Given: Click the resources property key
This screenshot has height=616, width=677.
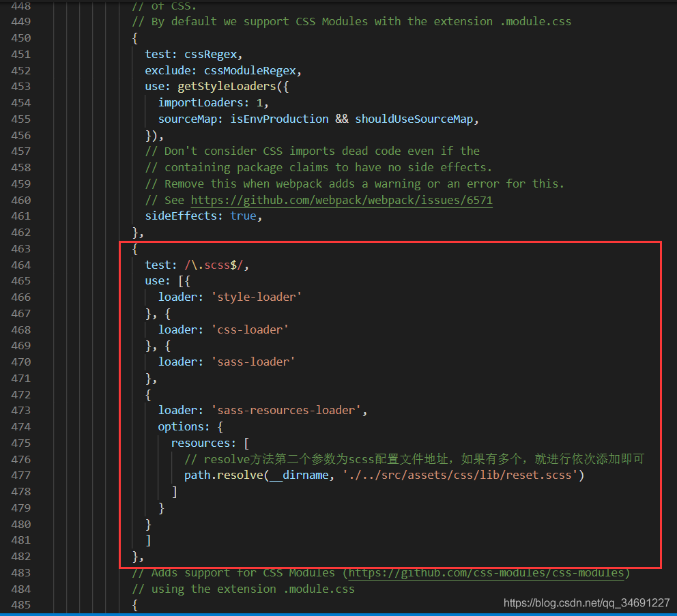Looking at the screenshot, I should 201,443.
